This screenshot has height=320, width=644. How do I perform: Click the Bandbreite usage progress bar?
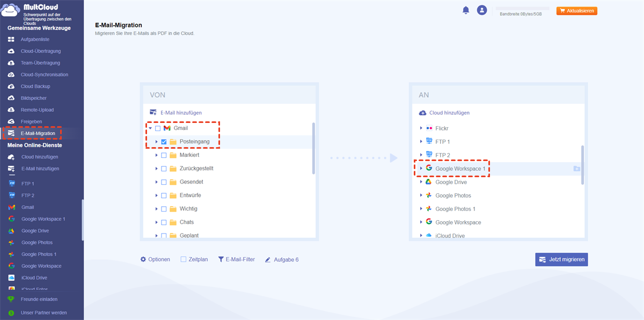point(523,9)
